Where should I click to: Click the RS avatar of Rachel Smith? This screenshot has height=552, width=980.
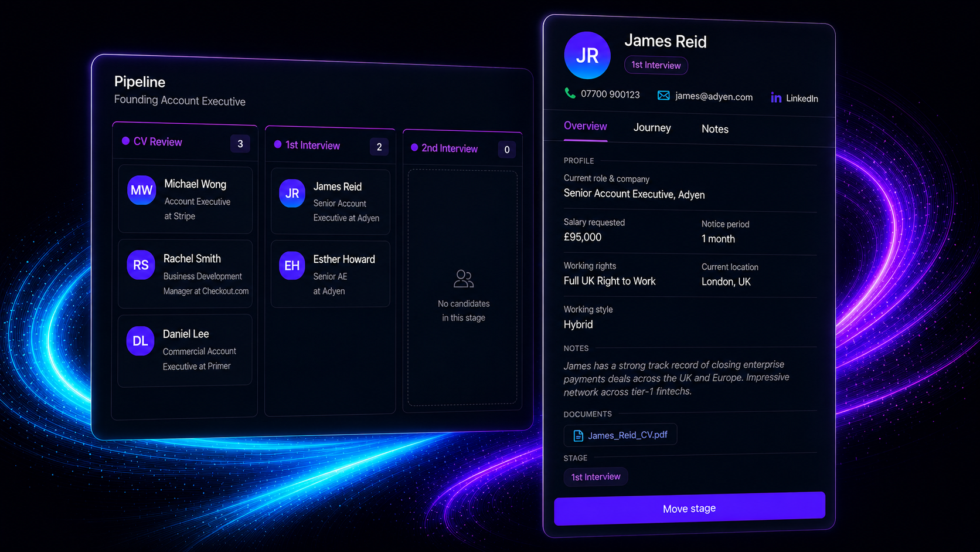141,265
